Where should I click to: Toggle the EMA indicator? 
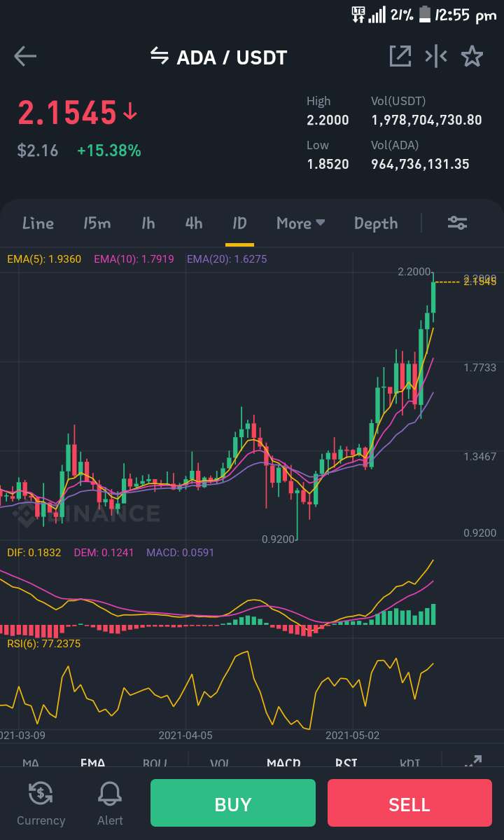pos(92,762)
